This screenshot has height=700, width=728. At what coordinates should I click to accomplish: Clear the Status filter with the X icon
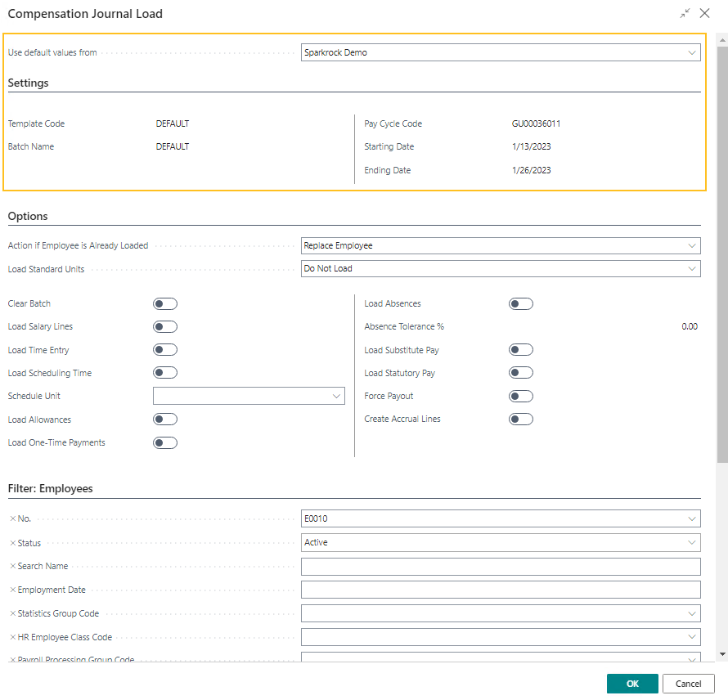pos(11,542)
